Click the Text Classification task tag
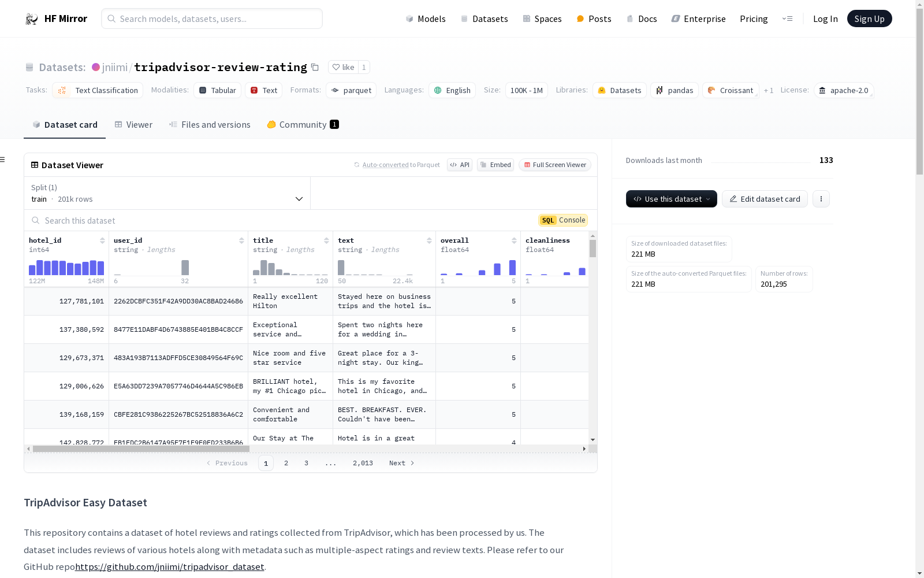 [x=98, y=90]
